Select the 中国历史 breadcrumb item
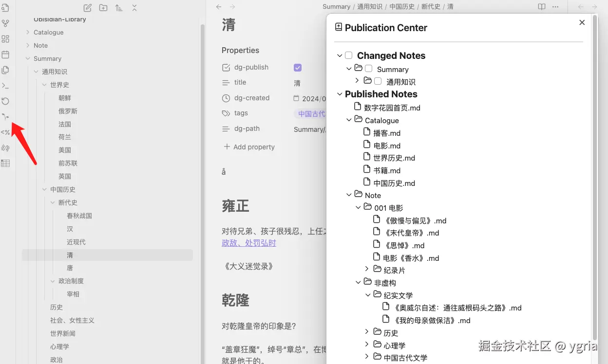608x364 pixels. (x=402, y=7)
